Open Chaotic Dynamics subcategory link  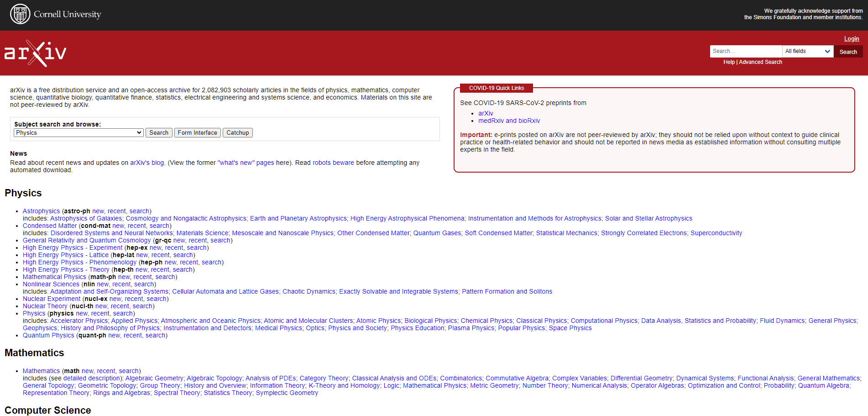tap(309, 291)
